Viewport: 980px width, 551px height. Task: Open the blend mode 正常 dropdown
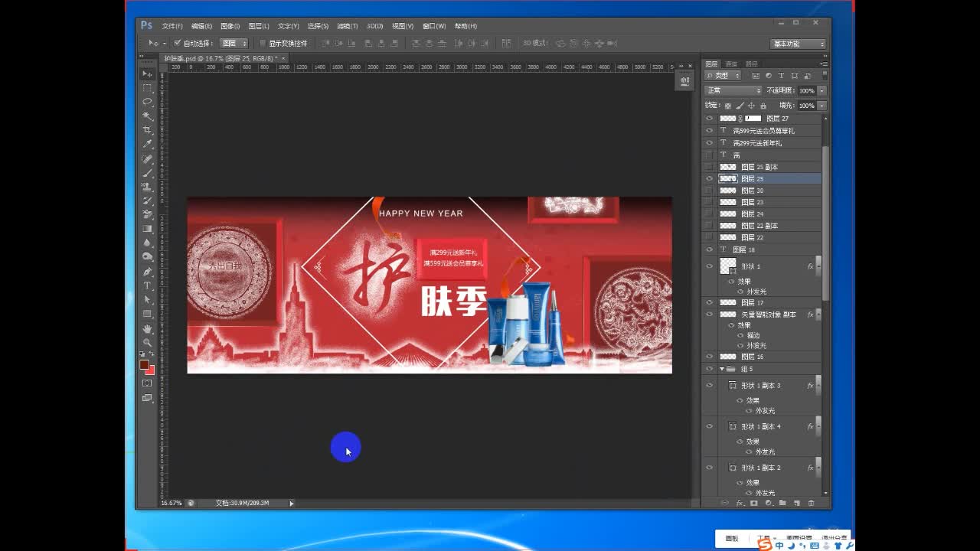pyautogui.click(x=733, y=90)
